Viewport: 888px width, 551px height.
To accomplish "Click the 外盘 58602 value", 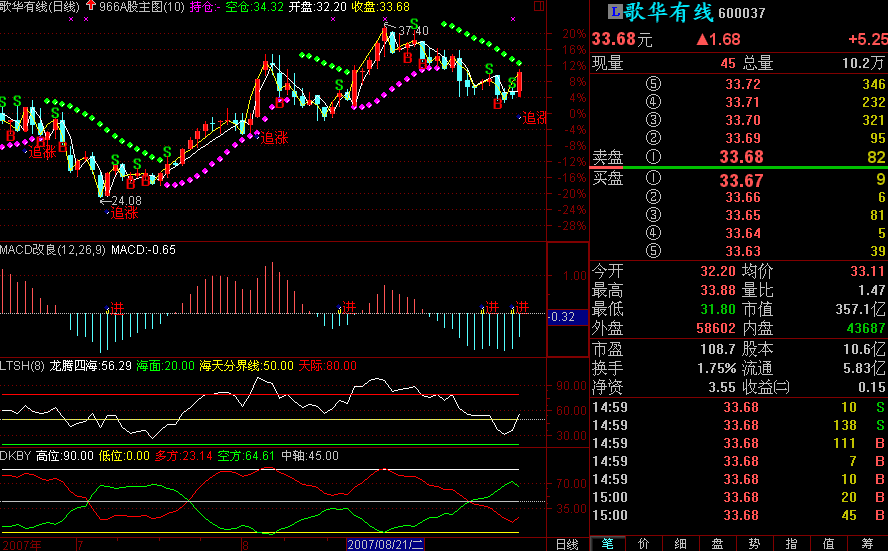I will (x=716, y=328).
